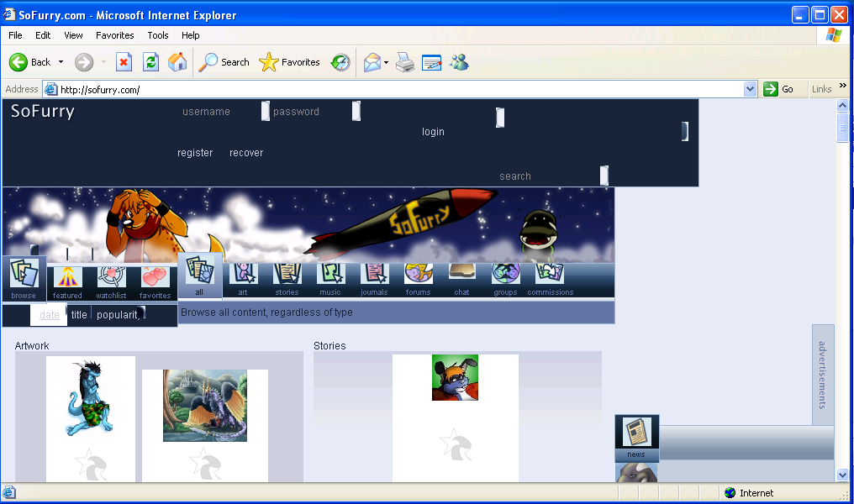
Task: Expand the address bar dropdown
Action: pyautogui.click(x=750, y=89)
